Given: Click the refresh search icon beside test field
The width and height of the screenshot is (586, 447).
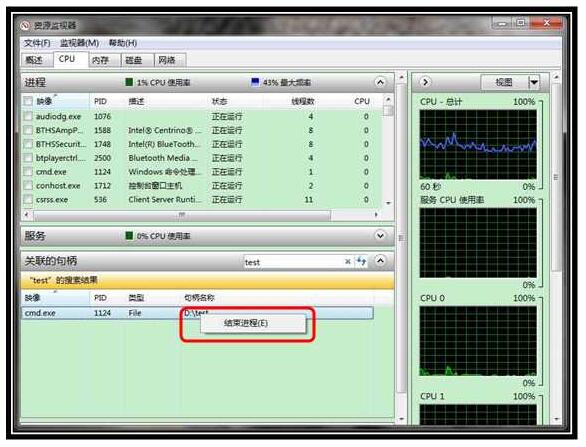Looking at the screenshot, I should [x=361, y=261].
